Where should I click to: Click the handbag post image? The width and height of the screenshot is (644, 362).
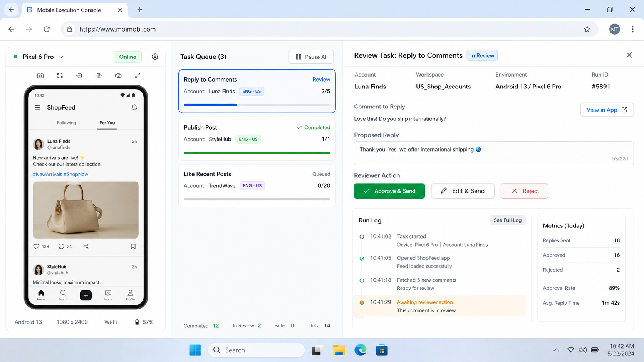point(86,210)
